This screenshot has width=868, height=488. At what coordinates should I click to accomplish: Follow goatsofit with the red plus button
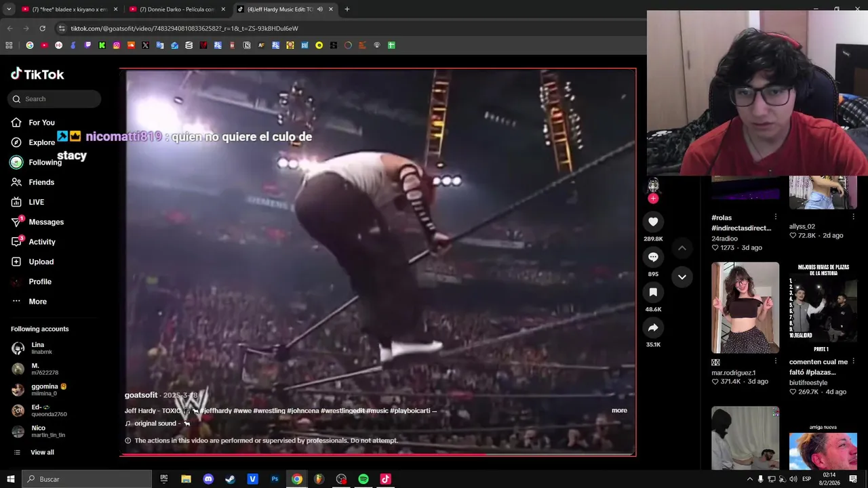coord(653,199)
